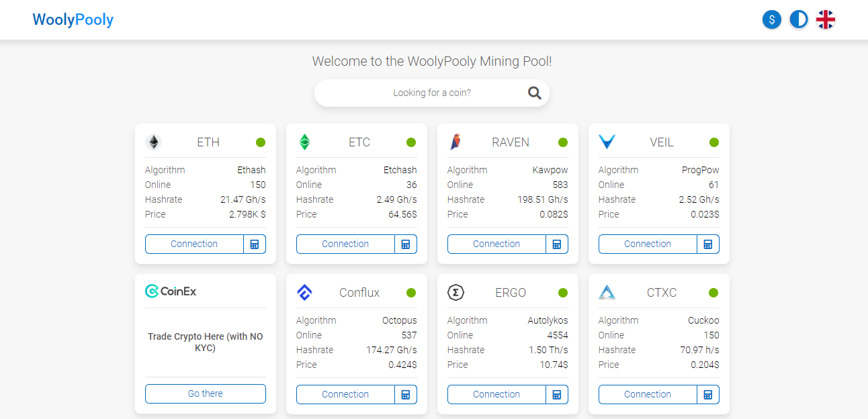The height and width of the screenshot is (419, 868).
Task: Click the welcome heading text
Action: point(432,61)
